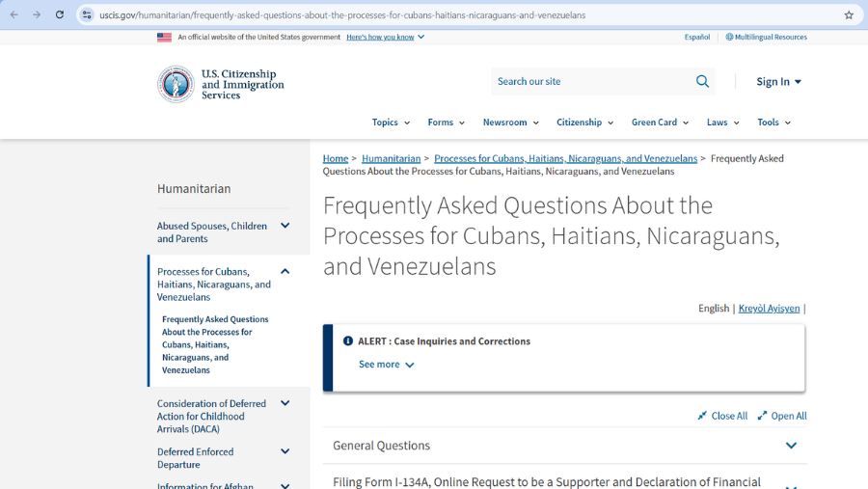Click the site information icon in address bar

tap(87, 14)
